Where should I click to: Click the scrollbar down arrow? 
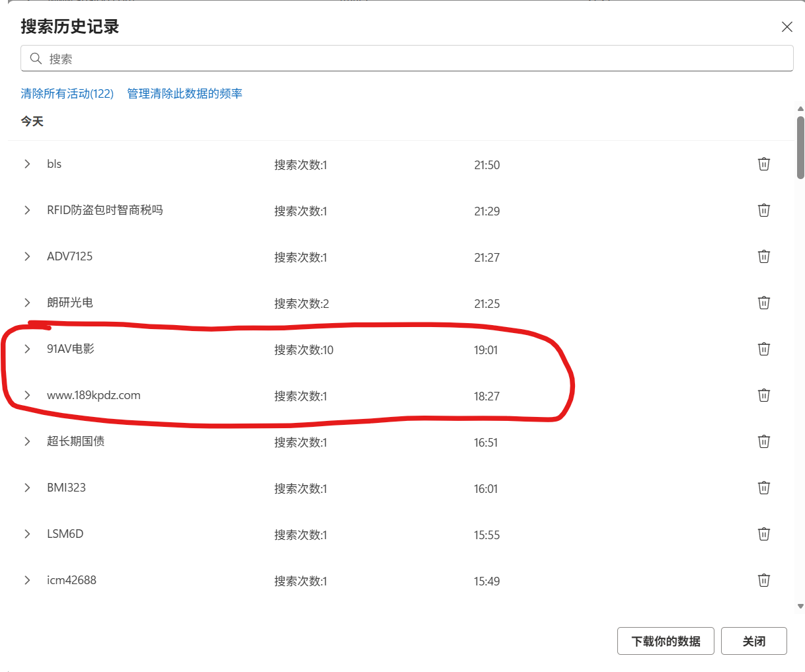coord(800,606)
